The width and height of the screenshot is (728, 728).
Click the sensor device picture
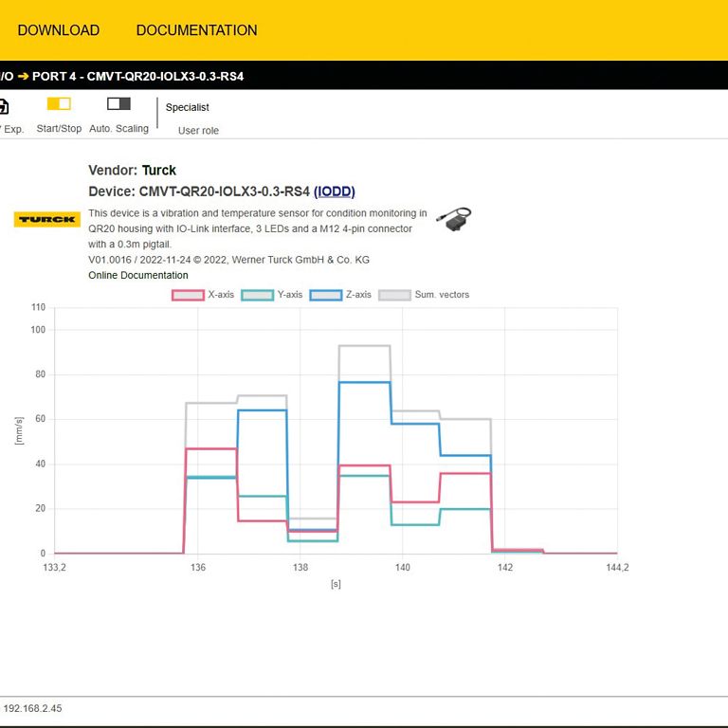[x=453, y=218]
